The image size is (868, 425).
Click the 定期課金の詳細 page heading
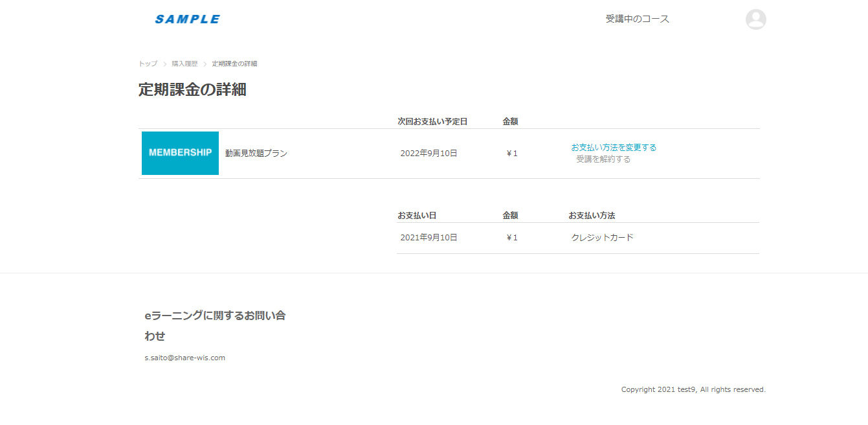(192, 89)
